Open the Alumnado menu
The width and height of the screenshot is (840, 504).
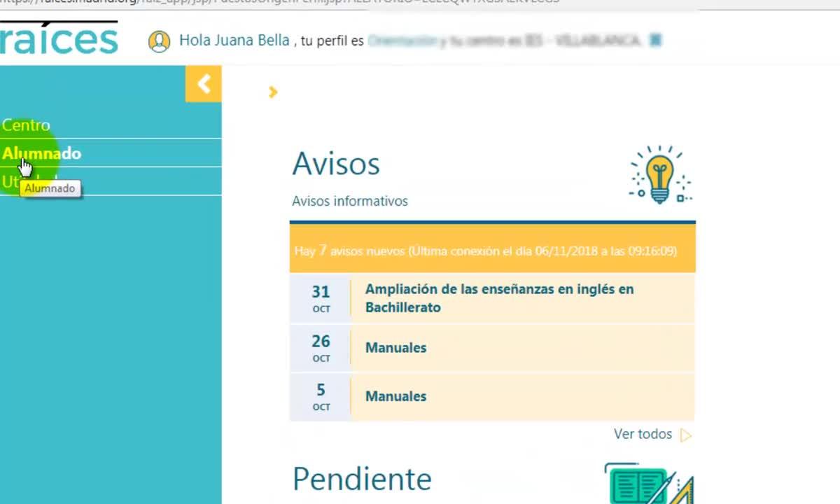coord(41,153)
